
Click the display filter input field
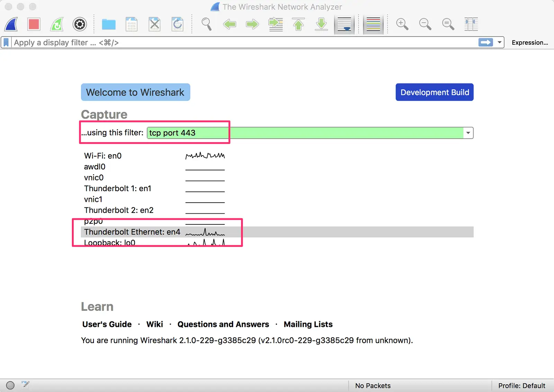click(244, 43)
